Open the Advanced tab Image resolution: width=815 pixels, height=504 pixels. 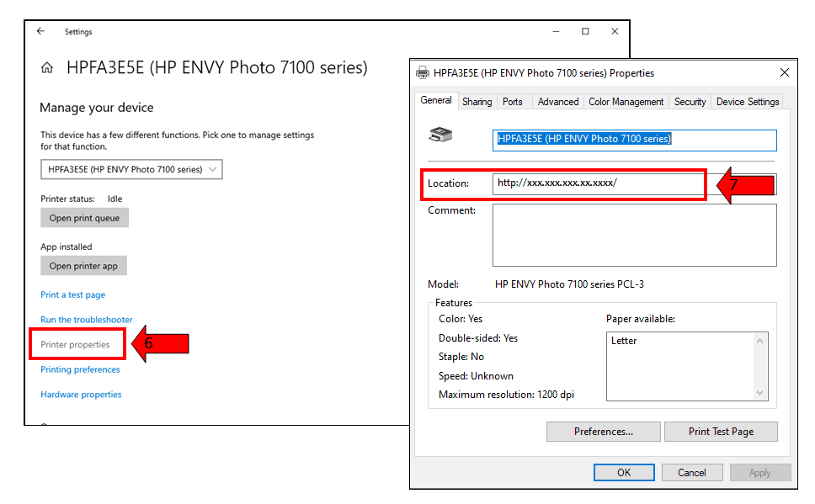pos(557,101)
